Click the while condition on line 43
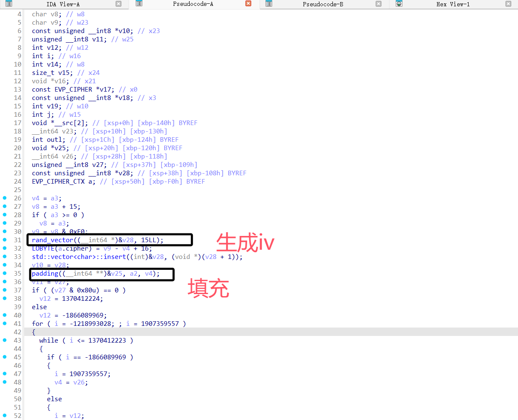The width and height of the screenshot is (518, 420). coord(86,341)
